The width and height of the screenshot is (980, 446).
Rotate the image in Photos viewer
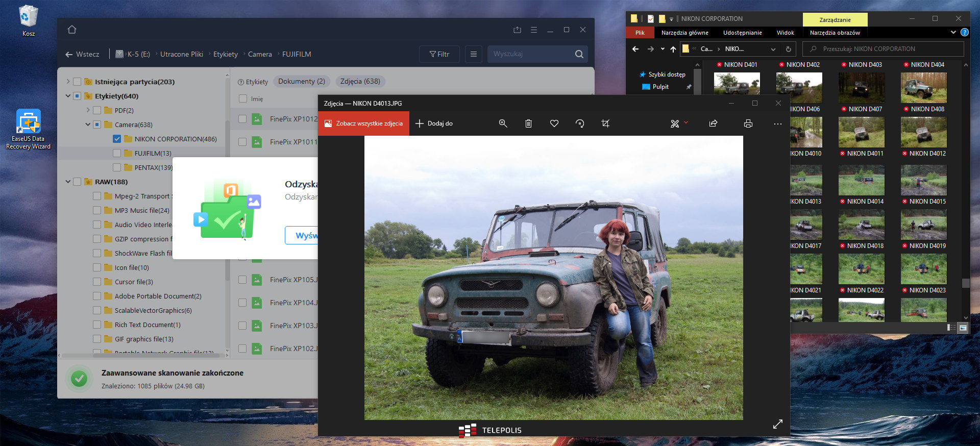click(580, 123)
